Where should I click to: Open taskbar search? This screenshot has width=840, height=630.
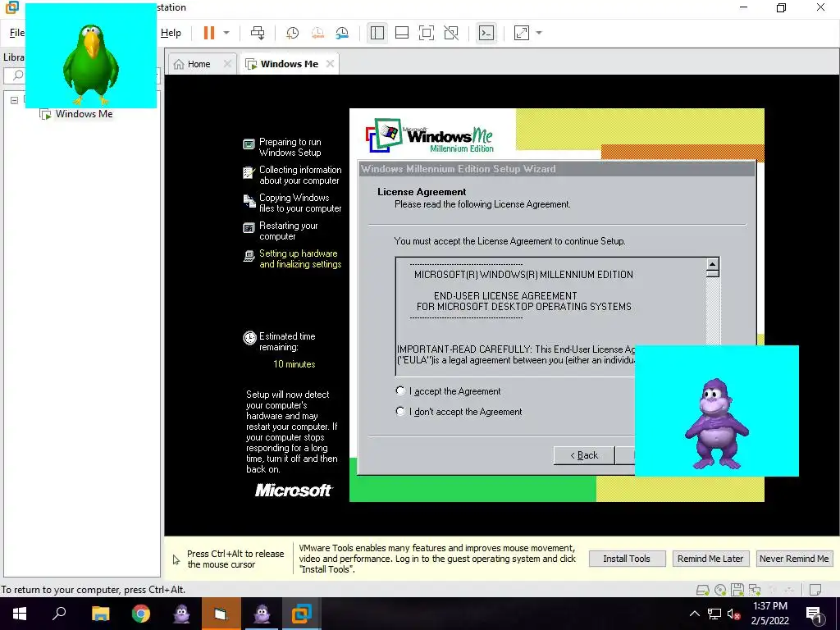(59, 614)
